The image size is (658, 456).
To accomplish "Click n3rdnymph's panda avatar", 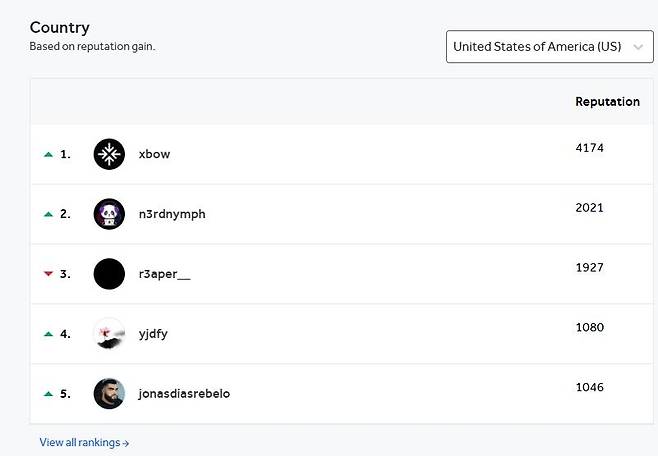I will 109,214.
